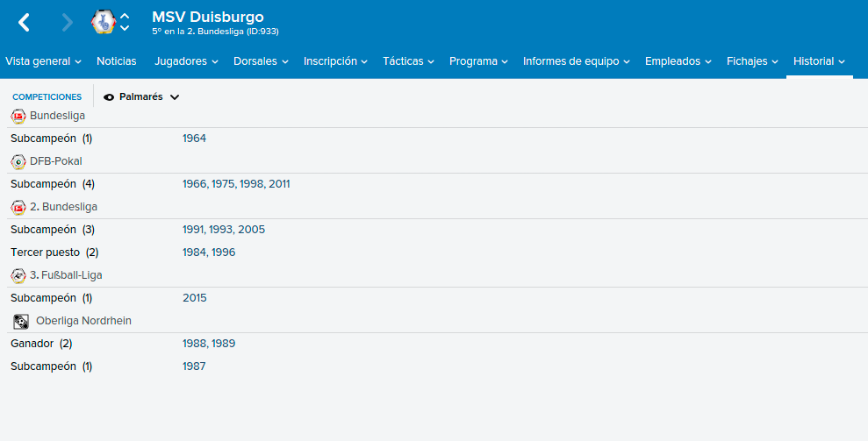The height and width of the screenshot is (441, 868).
Task: Click the years 1991, 1993, 2005
Action: [x=224, y=230]
